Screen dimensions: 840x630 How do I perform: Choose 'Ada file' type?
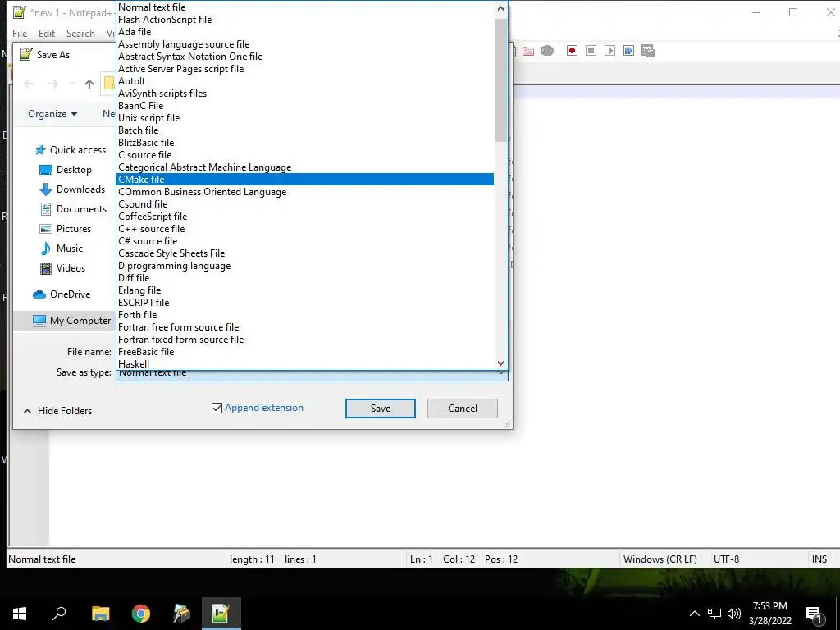305,32
